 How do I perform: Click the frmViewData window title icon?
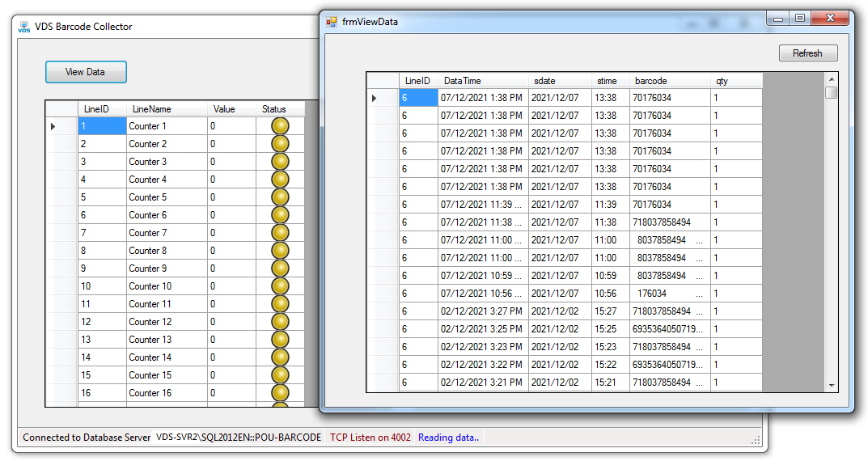332,22
